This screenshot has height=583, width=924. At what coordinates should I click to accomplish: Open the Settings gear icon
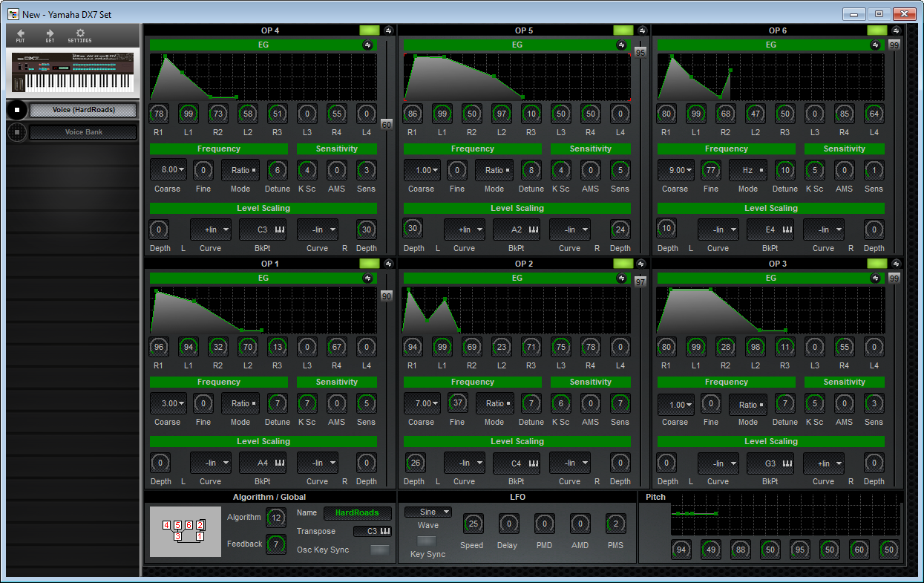(80, 34)
